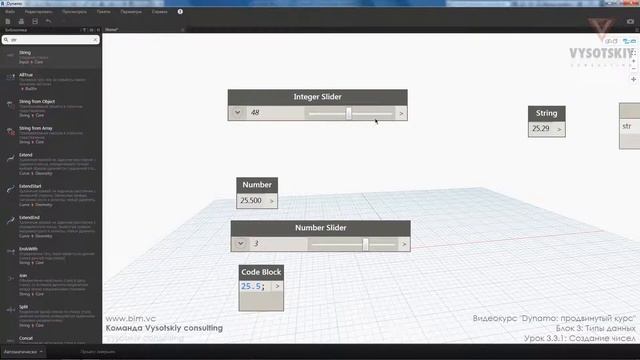This screenshot has width=640, height=360.
Task: Click the Number Slider output port
Action: (404, 244)
